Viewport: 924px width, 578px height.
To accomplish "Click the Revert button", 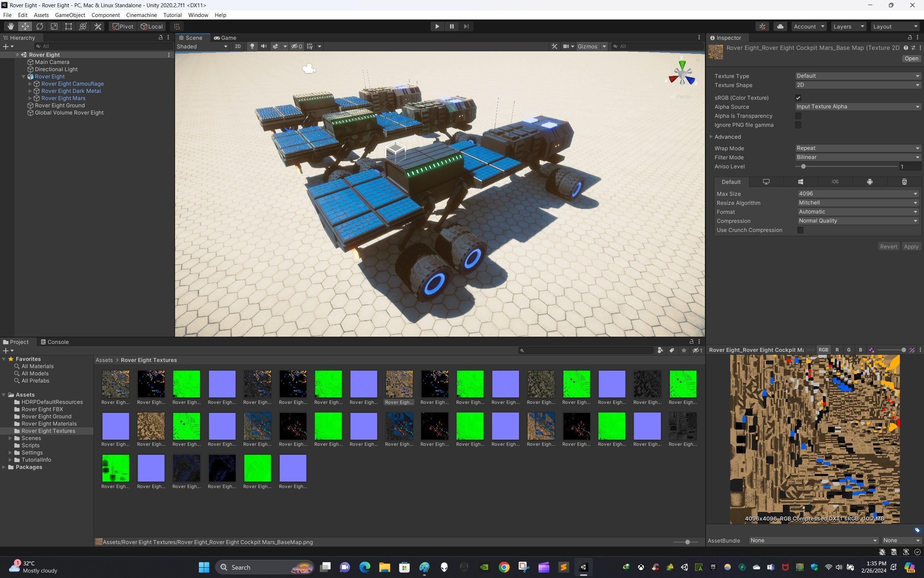I will [x=889, y=247].
